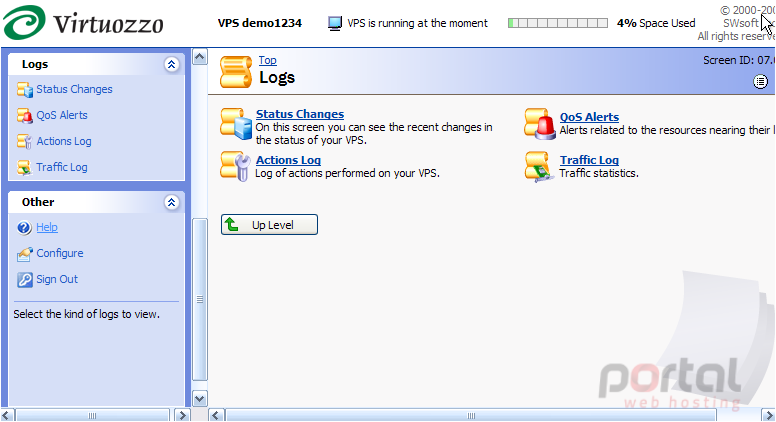Click the main pane horizontal scrollbar thumb
Viewport: 776px width, 422px height.
471,416
